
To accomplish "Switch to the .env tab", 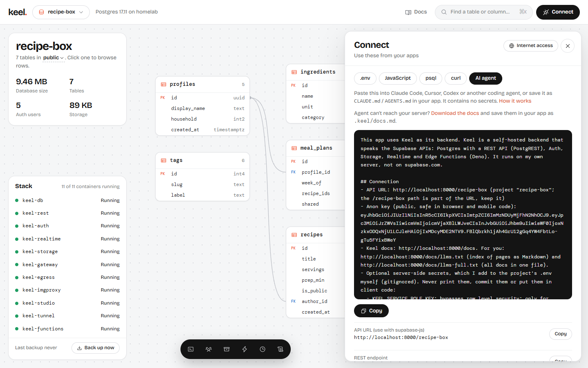I will pyautogui.click(x=365, y=78).
